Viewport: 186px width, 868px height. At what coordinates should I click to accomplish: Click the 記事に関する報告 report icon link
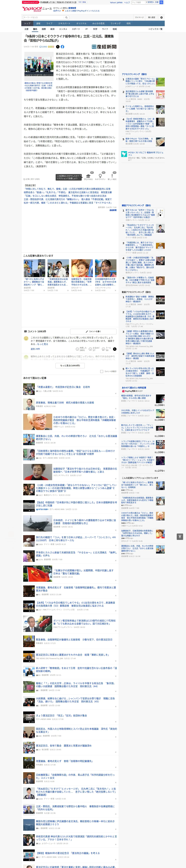tap(31, 179)
